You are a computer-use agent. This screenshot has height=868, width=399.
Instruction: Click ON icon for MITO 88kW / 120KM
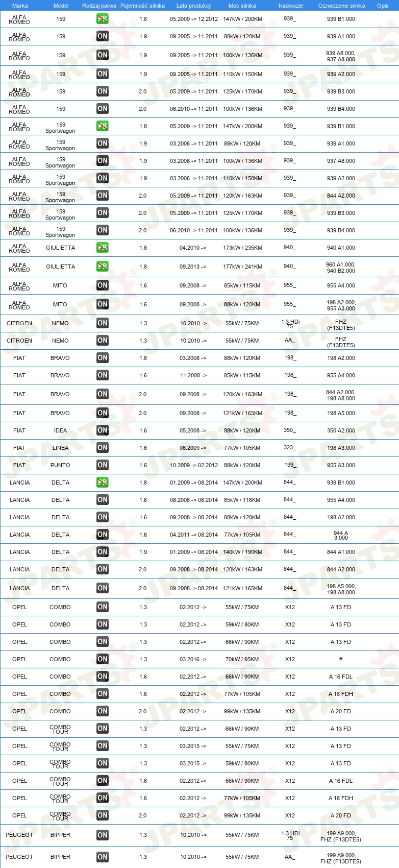pos(103,304)
